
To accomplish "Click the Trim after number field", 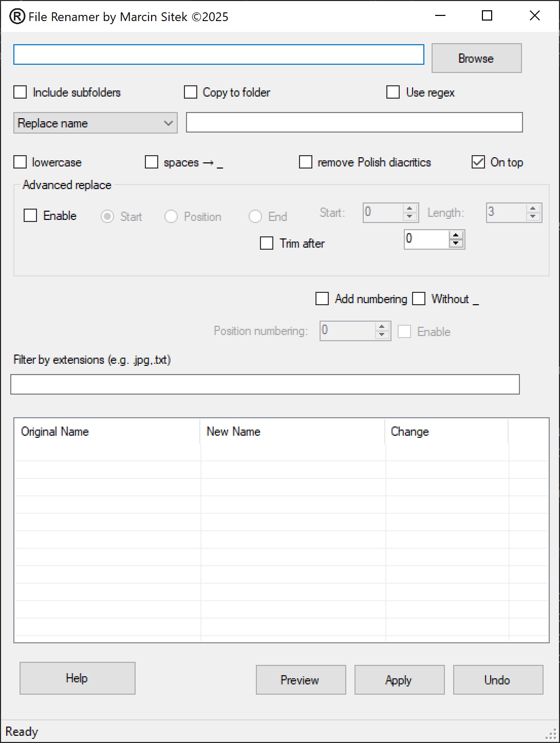I will 427,239.
